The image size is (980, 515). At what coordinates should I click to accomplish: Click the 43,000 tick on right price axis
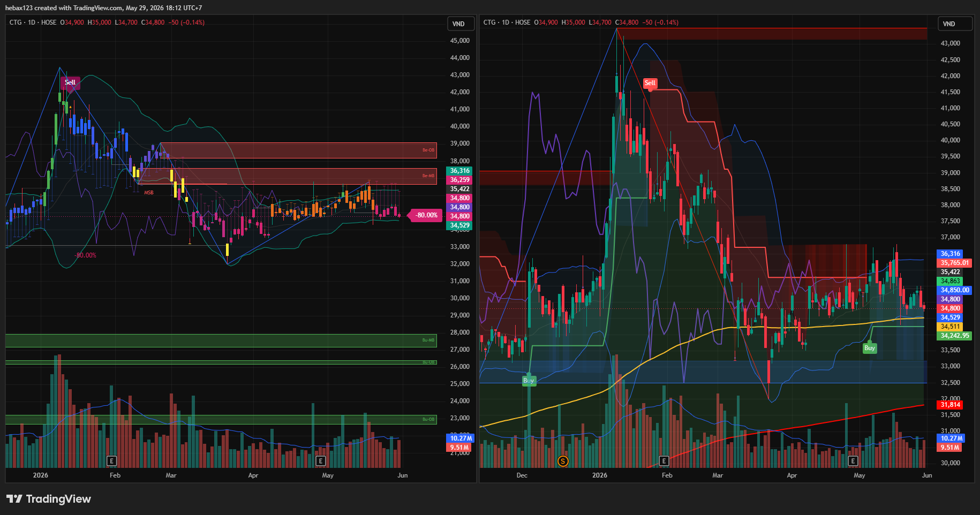951,43
